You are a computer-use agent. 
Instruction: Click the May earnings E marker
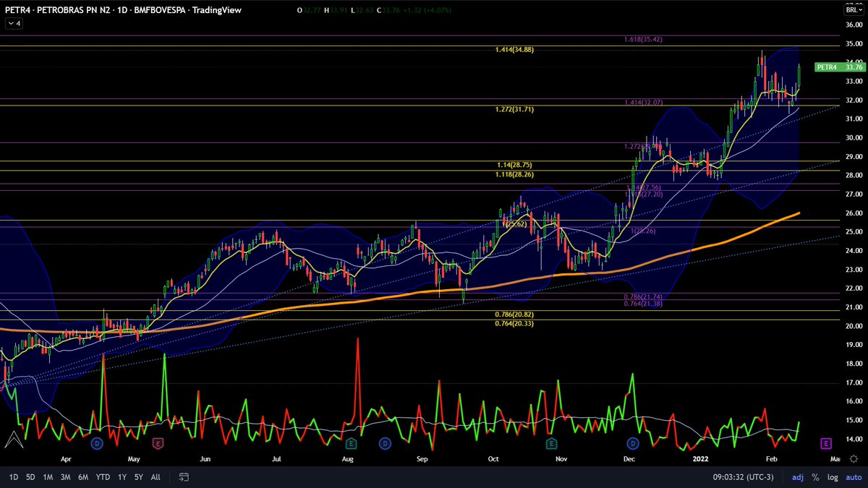[158, 442]
